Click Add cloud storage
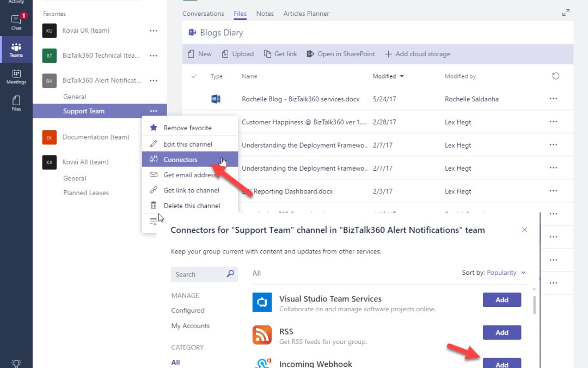The width and height of the screenshot is (588, 368). pyautogui.click(x=418, y=54)
